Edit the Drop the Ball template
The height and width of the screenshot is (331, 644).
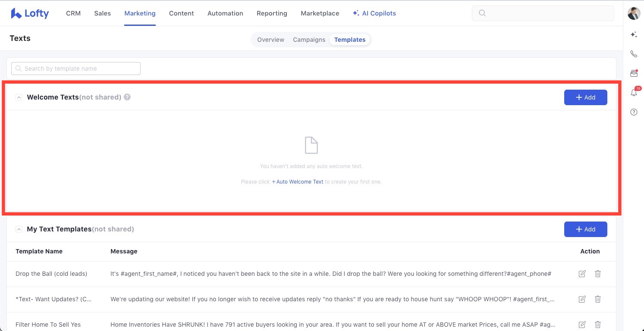582,274
